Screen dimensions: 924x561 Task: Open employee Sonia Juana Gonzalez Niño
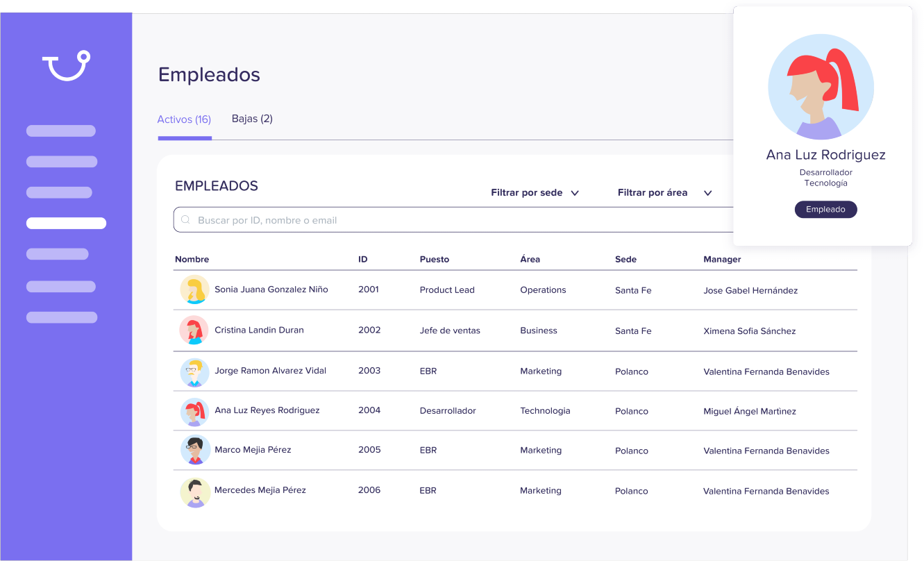tap(271, 290)
